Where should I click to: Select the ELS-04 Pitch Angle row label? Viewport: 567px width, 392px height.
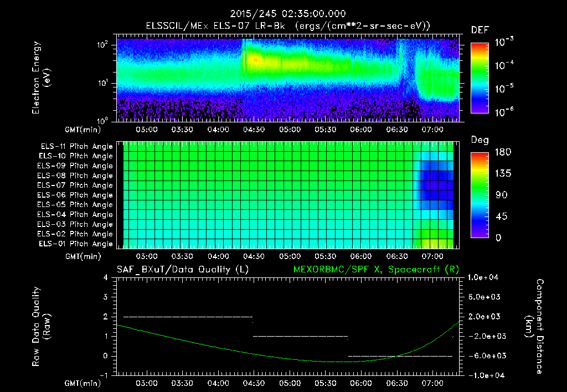(75, 214)
